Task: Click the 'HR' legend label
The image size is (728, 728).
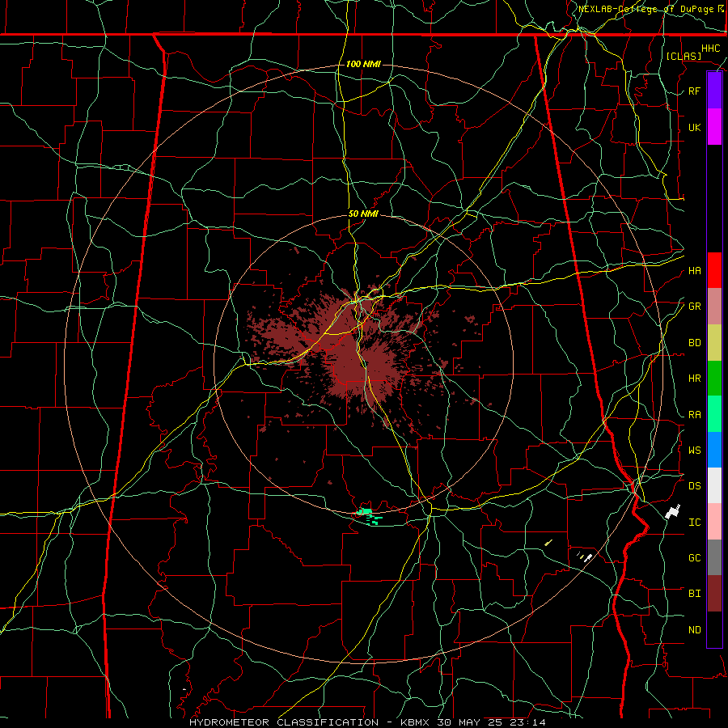Action: click(694, 379)
